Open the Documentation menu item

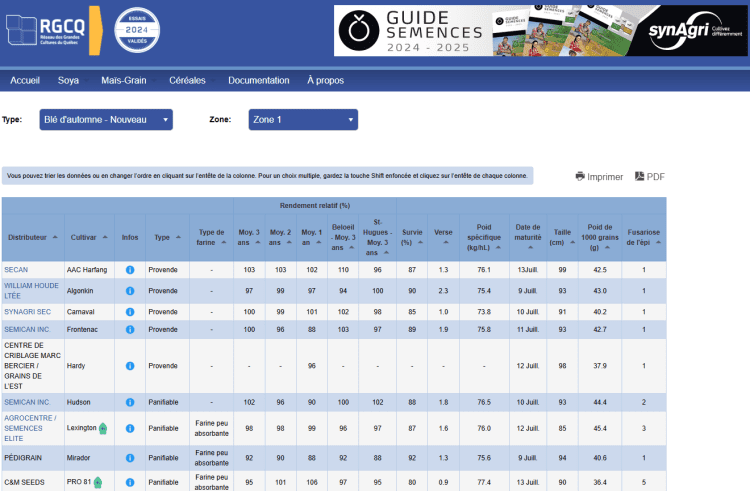tap(259, 80)
